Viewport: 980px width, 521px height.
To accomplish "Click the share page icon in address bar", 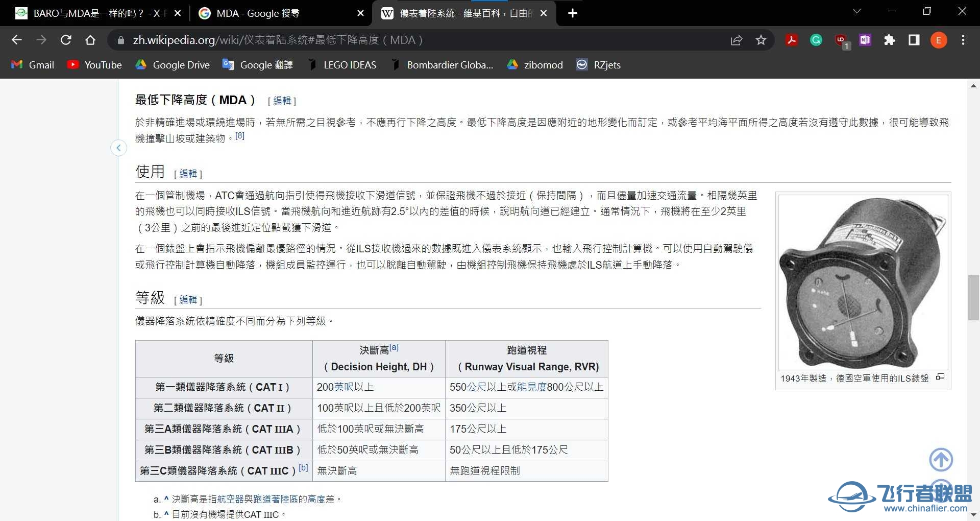I will [737, 40].
